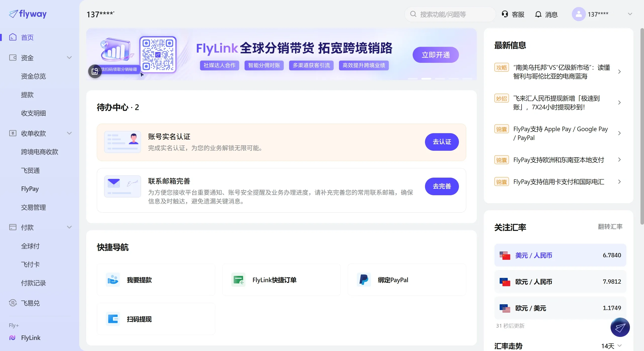
Task: Open FlyPay menu item
Action: pyautogui.click(x=30, y=189)
